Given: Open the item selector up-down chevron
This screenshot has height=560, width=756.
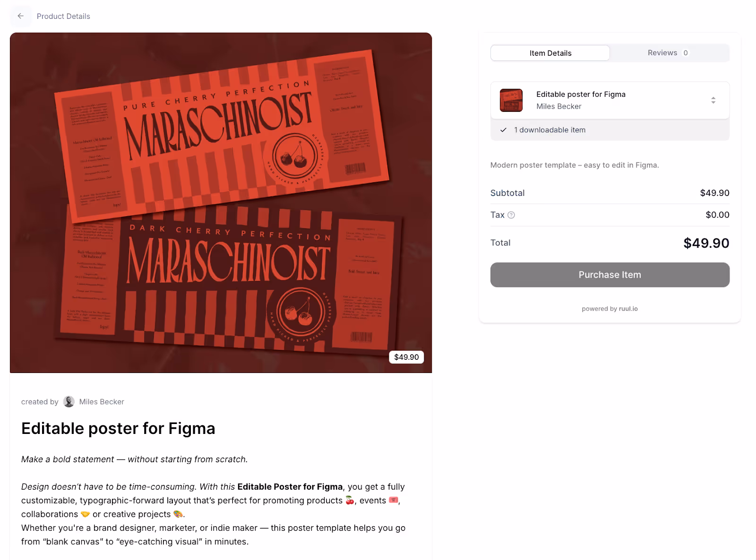Looking at the screenshot, I should click(713, 100).
